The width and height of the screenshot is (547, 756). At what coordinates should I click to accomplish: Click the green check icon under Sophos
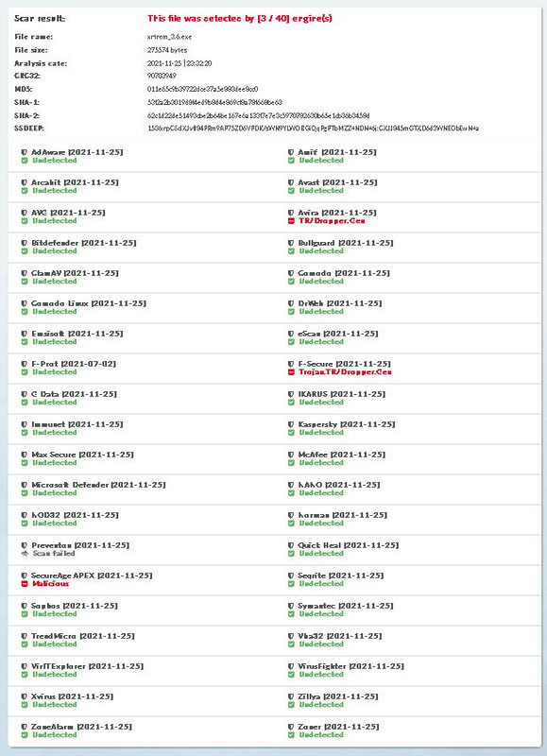pyautogui.click(x=25, y=614)
